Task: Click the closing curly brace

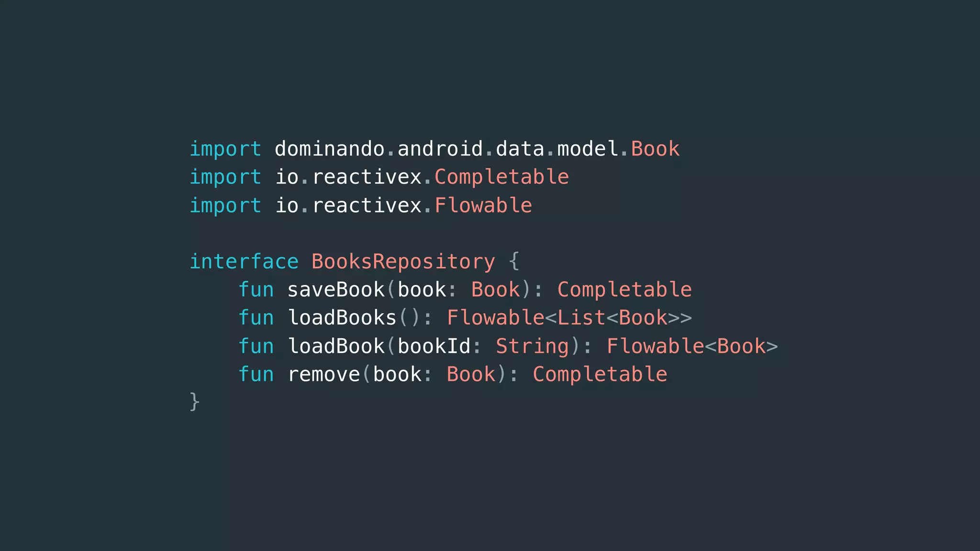Action: (194, 402)
